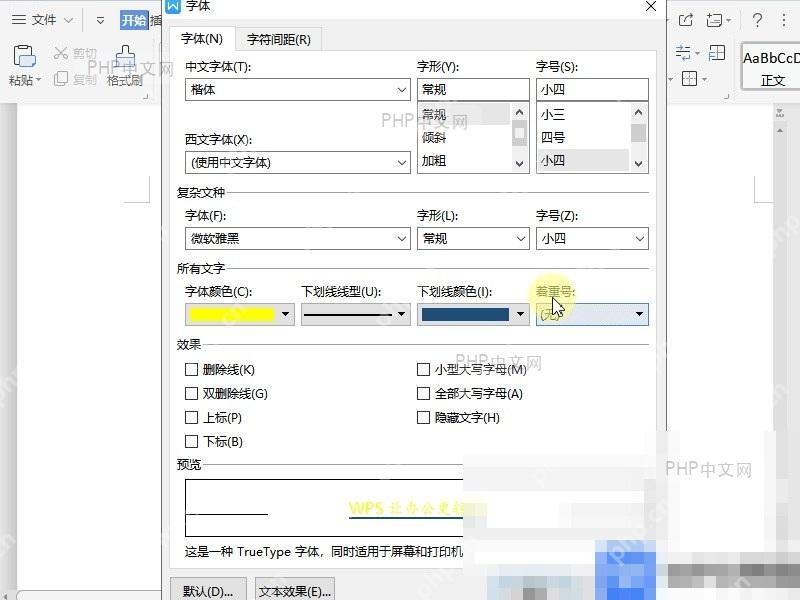The height and width of the screenshot is (600, 800).
Task: Click the line spacing icon in ribbon
Action: [683, 53]
